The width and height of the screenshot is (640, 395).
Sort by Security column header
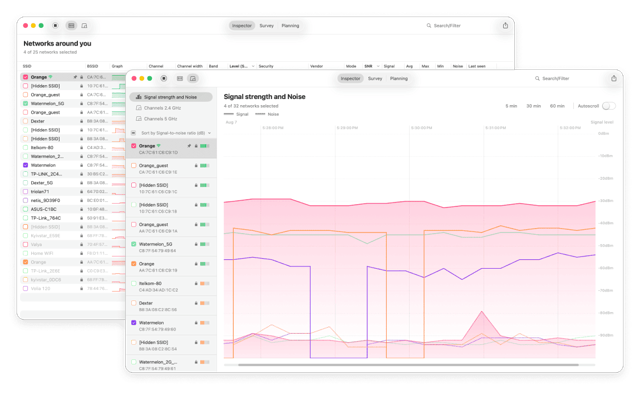[266, 66]
